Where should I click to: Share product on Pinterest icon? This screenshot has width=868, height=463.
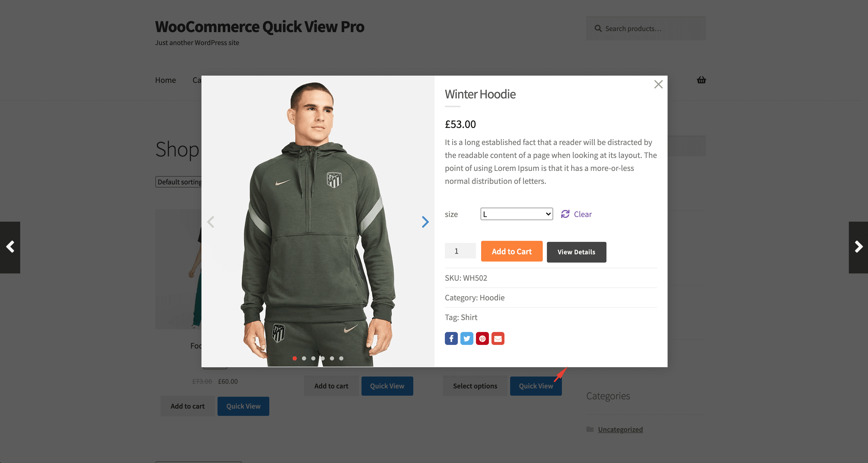click(x=482, y=338)
